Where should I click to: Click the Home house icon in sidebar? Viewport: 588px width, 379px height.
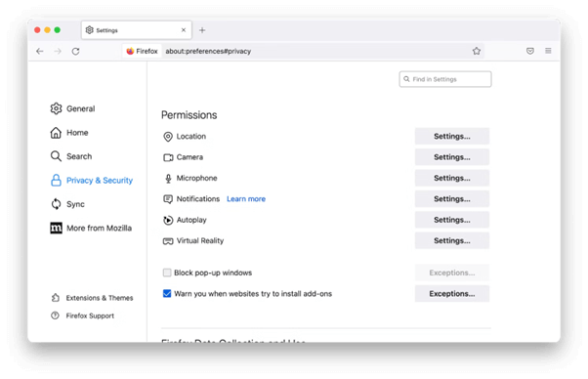[x=56, y=132]
